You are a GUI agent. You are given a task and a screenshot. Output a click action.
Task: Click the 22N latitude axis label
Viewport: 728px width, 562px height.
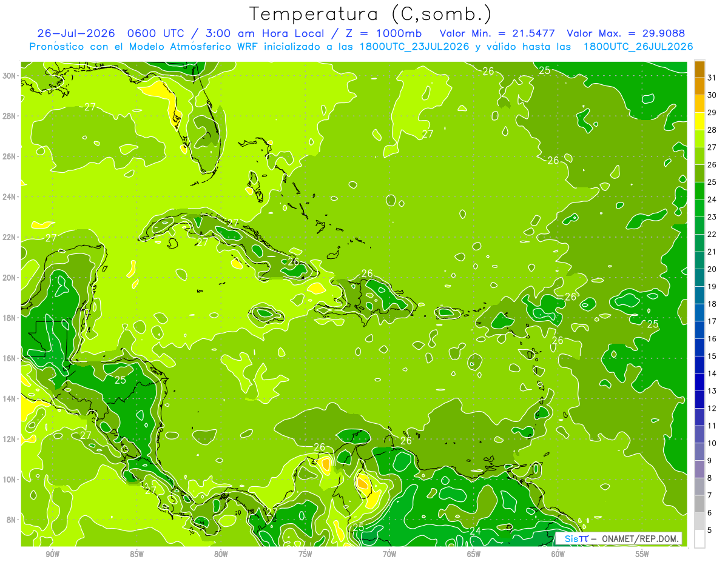point(9,237)
